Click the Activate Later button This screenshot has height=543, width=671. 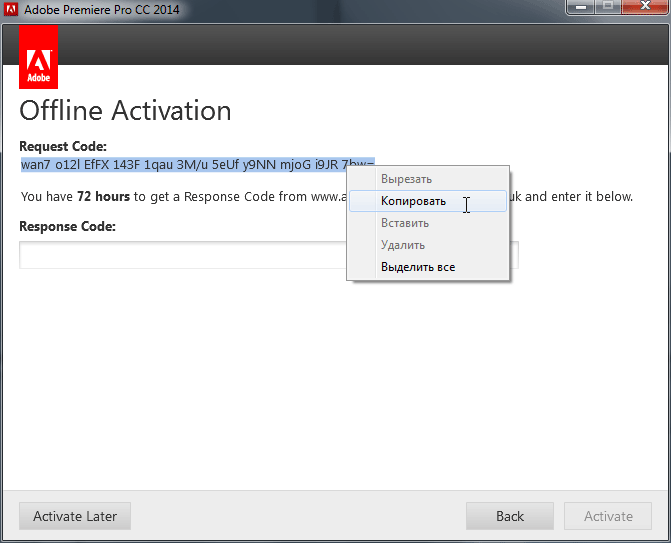[75, 516]
